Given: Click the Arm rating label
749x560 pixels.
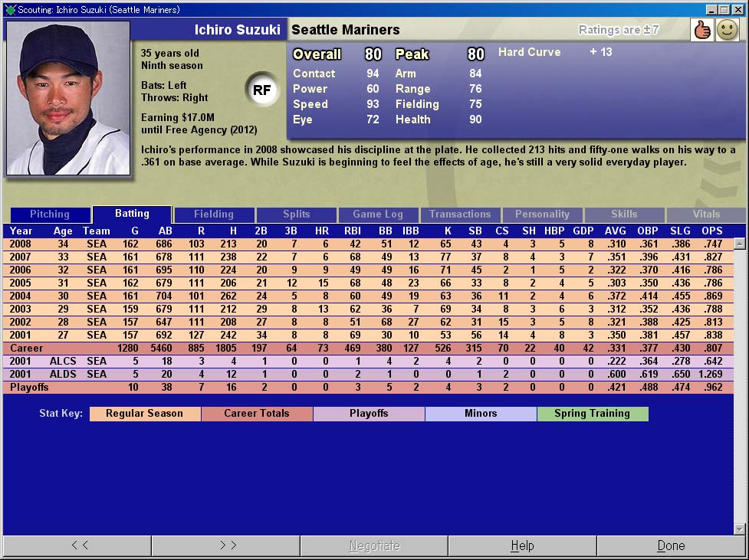Looking at the screenshot, I should (406, 74).
